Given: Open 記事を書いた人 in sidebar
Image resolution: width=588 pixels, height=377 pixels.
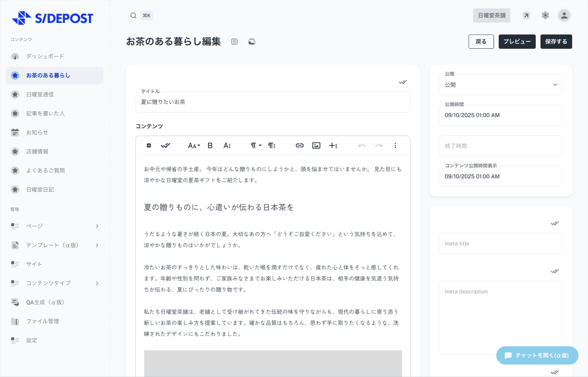Looking at the screenshot, I should tap(54, 114).
